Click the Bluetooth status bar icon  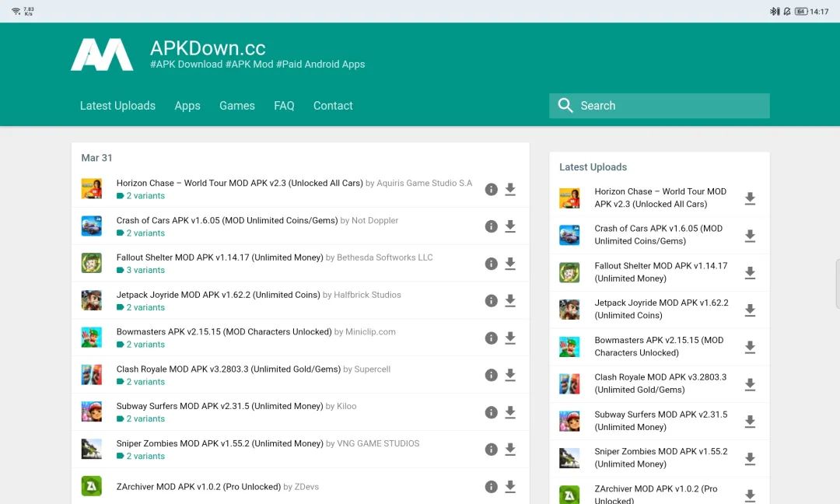(775, 11)
